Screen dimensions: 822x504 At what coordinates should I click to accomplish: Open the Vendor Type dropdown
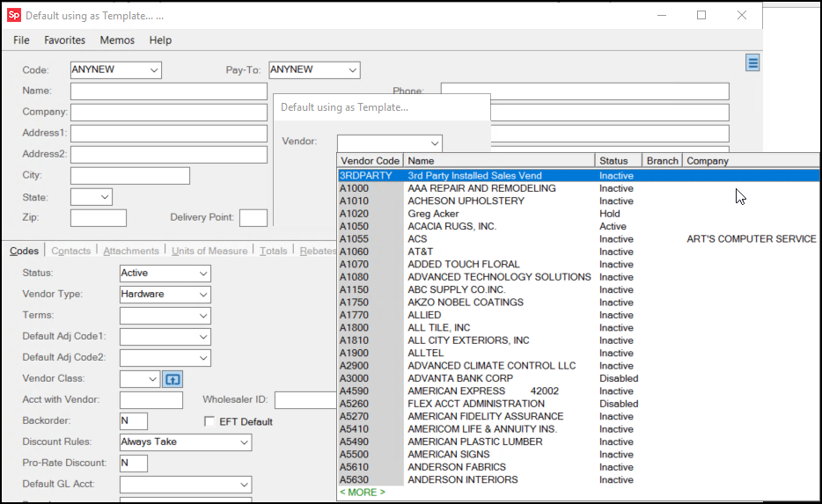(x=203, y=295)
